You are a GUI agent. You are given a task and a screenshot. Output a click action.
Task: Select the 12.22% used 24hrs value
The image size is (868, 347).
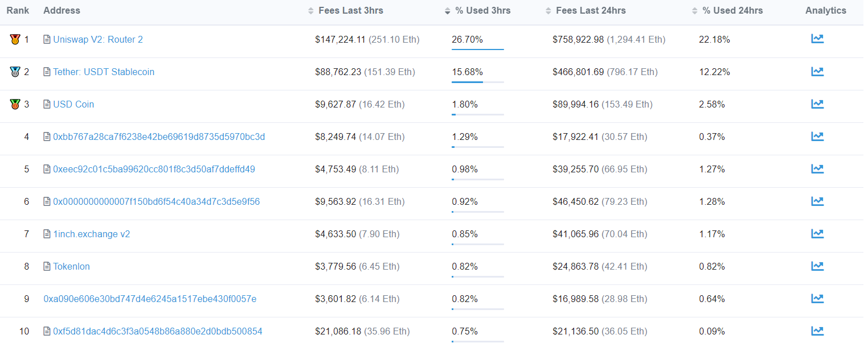pos(714,72)
